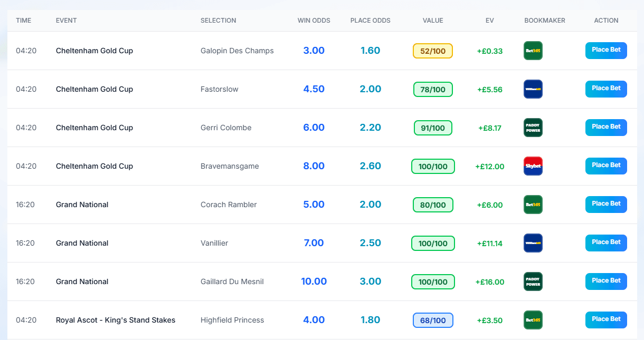Open Skybet bookmaker icon for Bravemansgame

pyautogui.click(x=533, y=166)
